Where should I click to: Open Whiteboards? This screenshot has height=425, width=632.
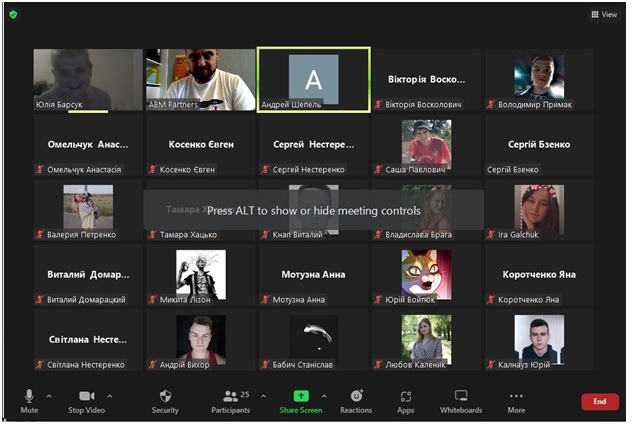[461, 401]
